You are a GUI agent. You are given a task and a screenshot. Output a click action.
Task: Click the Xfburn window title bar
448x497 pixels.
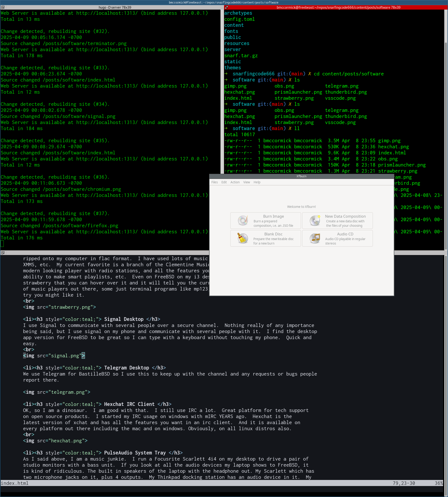[x=301, y=176]
